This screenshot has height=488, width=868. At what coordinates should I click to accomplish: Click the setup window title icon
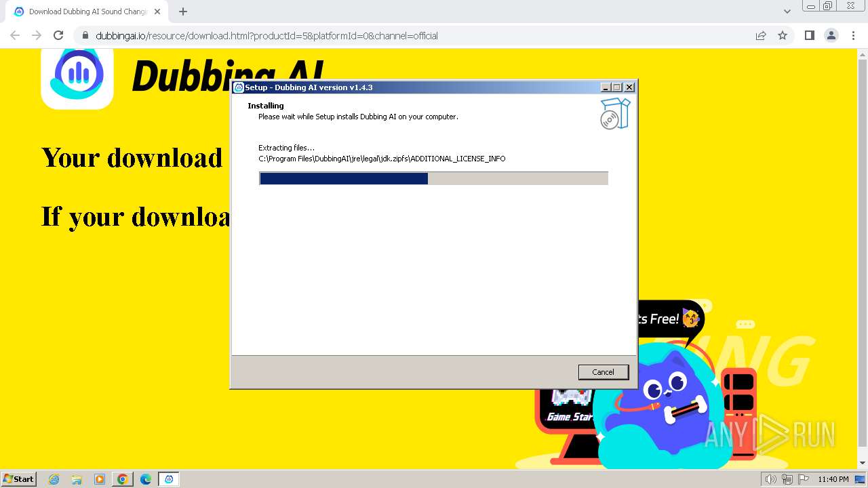pos(239,87)
